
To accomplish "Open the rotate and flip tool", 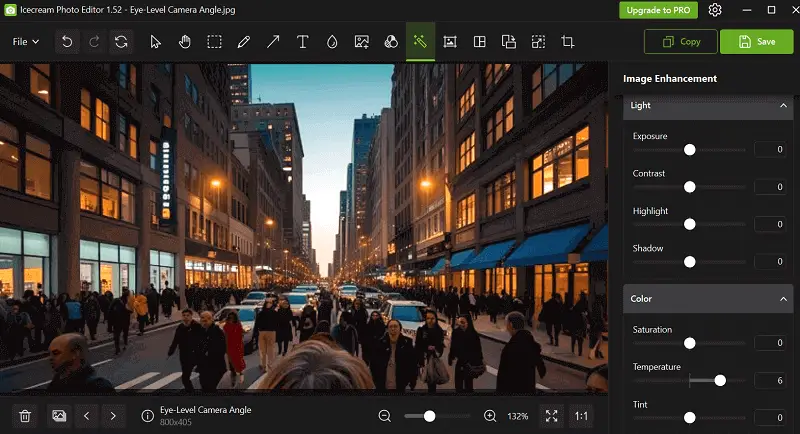I will click(509, 42).
